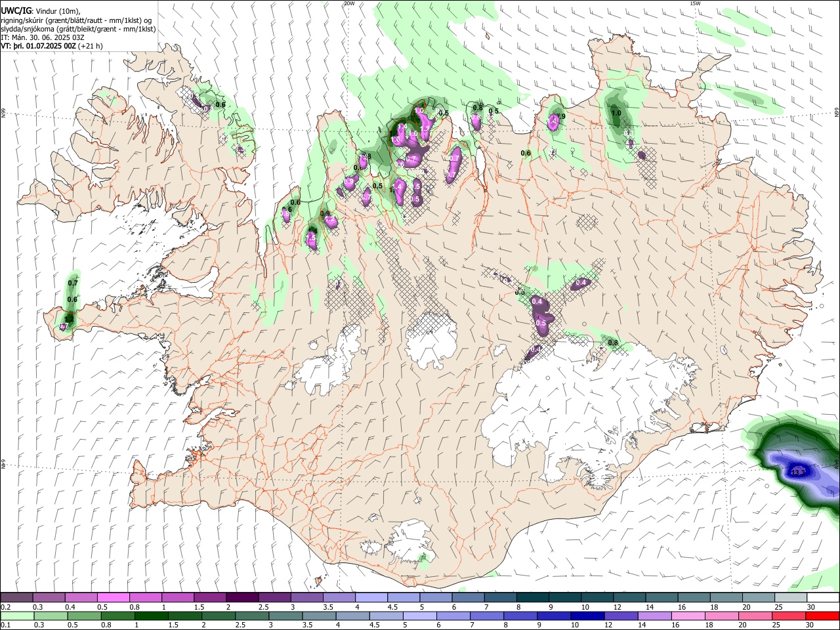
Task: Click the 1.0 value in northeast green area
Action: coord(616,113)
